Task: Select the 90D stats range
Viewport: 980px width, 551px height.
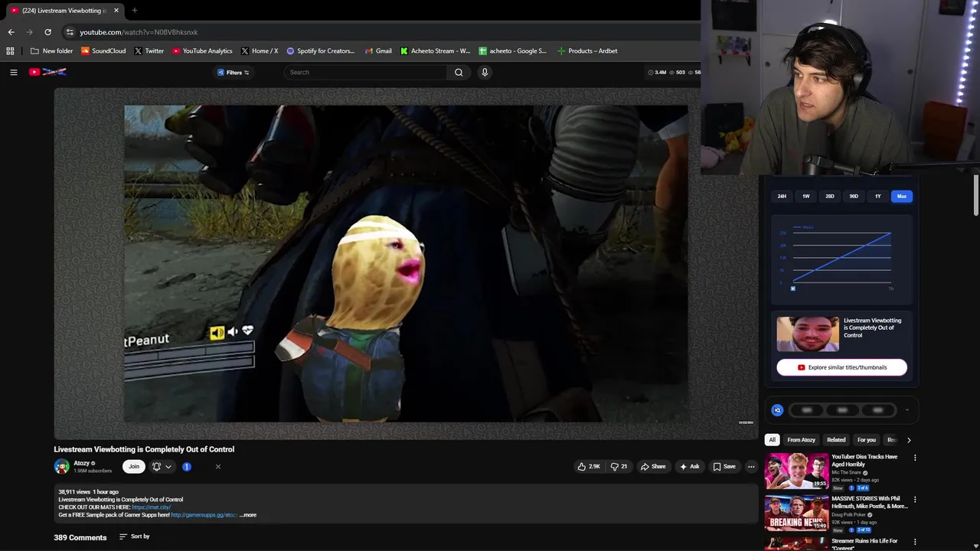Action: click(854, 196)
